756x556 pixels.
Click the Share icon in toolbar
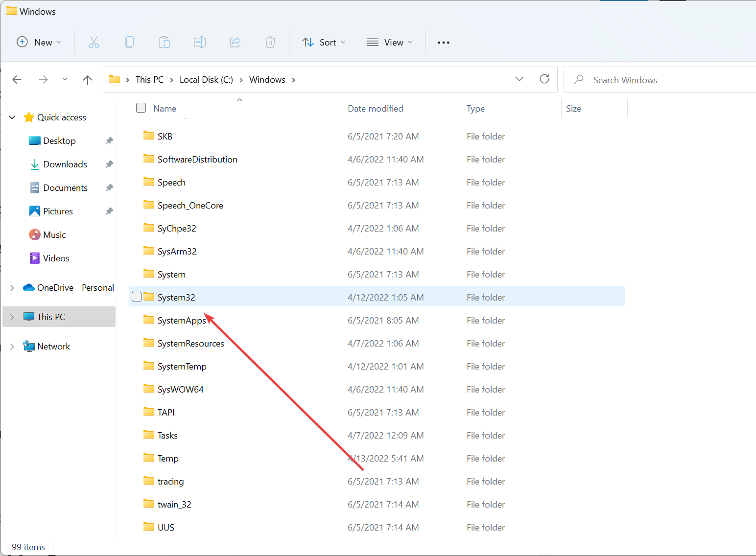[x=235, y=43]
